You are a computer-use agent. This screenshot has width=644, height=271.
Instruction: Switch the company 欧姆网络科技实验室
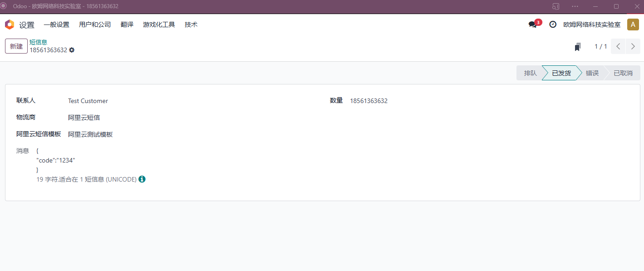click(x=592, y=25)
